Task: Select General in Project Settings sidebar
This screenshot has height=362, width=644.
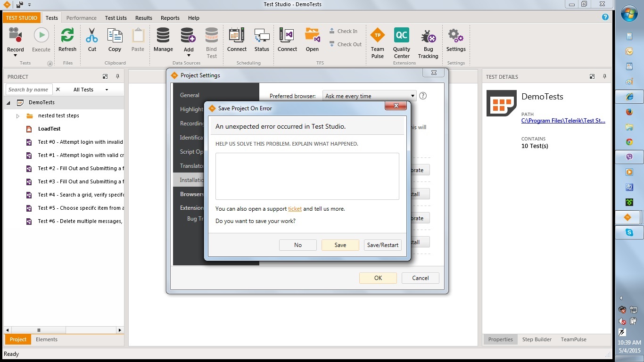Action: click(x=190, y=95)
